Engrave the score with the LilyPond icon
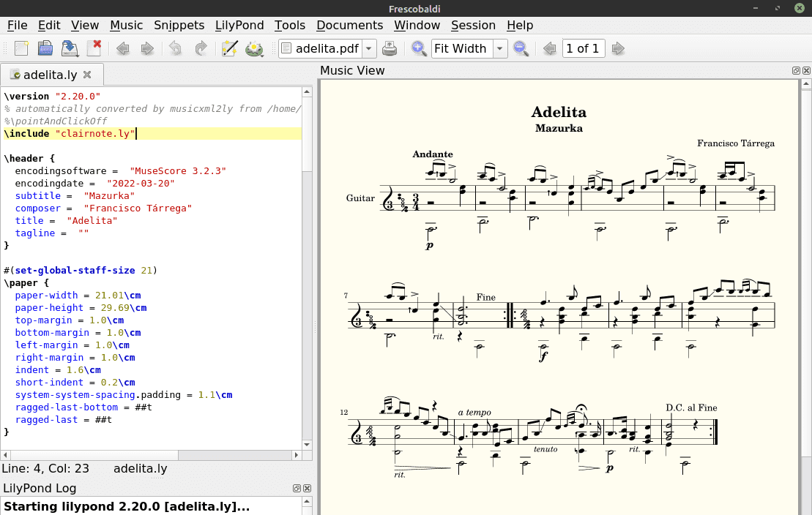The image size is (812, 515). pyautogui.click(x=254, y=49)
